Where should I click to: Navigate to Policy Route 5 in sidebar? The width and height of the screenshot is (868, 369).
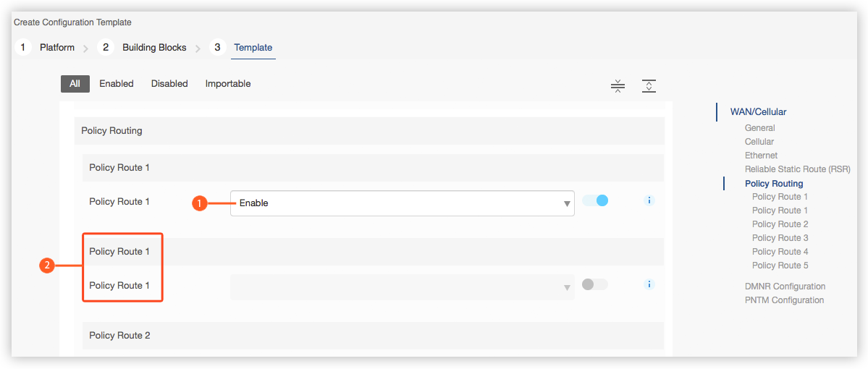[780, 266]
